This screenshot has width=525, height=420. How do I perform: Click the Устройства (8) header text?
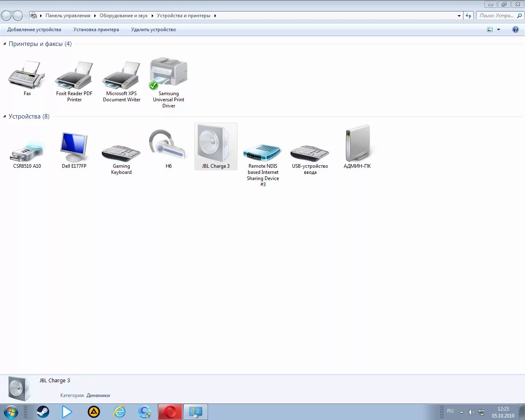tap(29, 116)
